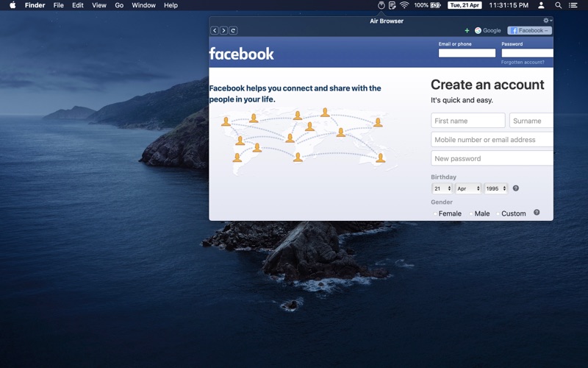The width and height of the screenshot is (588, 368).
Task: Open Notification Center list icon
Action: tap(573, 5)
